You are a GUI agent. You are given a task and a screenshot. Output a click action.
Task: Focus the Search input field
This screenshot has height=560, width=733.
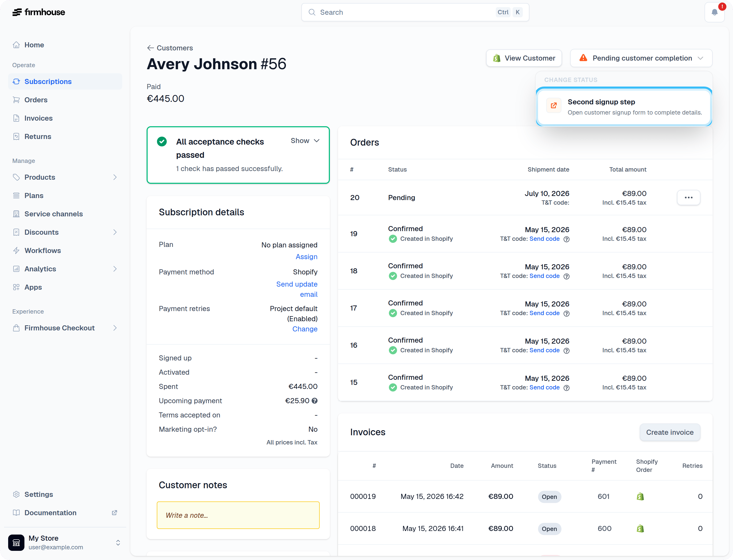click(415, 12)
